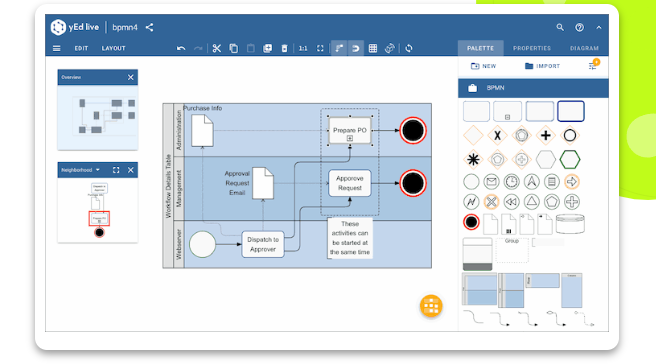Collapse the header with the up chevron

599,27
